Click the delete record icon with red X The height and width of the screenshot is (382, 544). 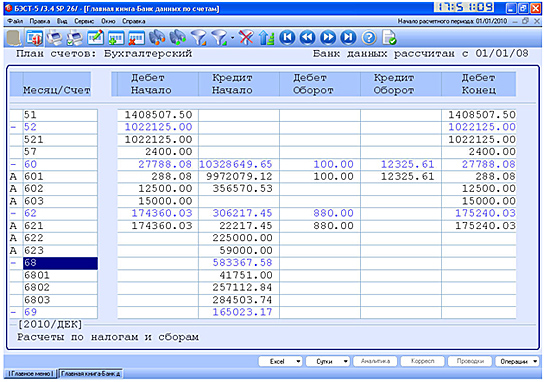136,37
